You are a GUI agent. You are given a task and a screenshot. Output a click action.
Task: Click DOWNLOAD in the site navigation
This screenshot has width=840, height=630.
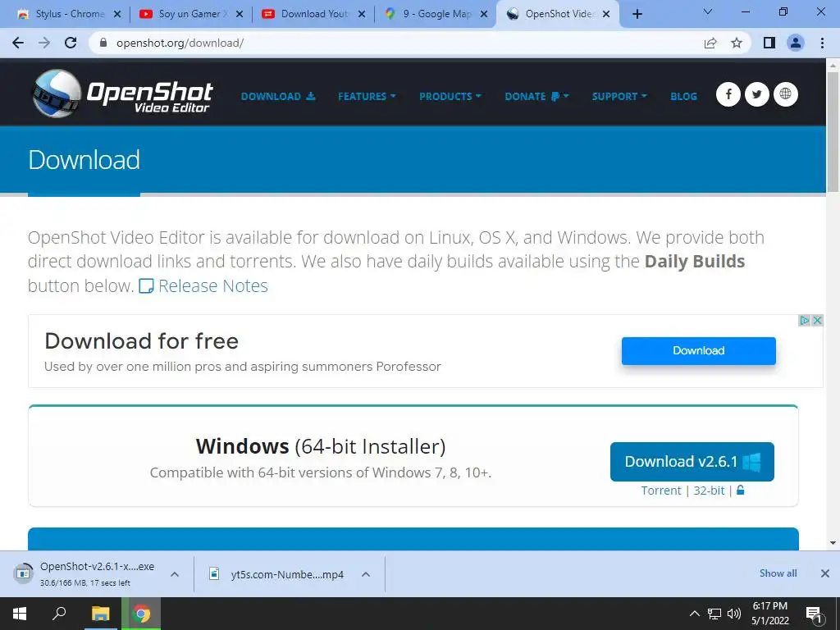277,97
